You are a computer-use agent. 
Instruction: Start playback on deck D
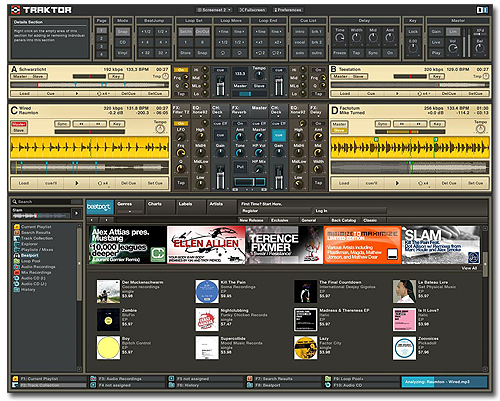point(397,183)
